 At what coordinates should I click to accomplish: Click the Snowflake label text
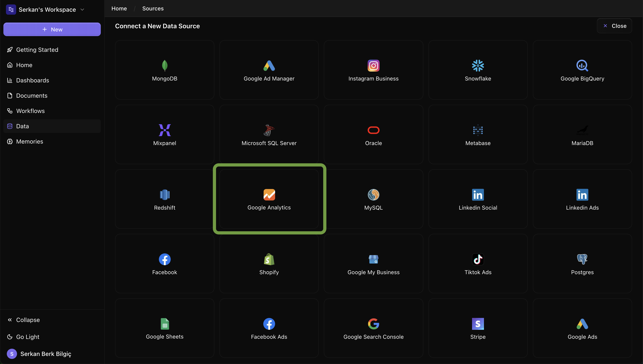(478, 79)
